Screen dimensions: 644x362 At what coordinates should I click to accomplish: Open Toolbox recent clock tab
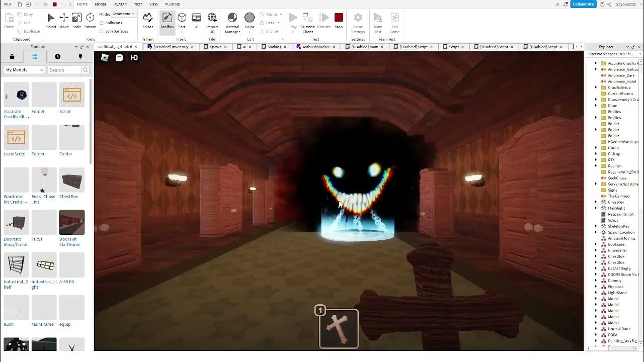(58, 57)
